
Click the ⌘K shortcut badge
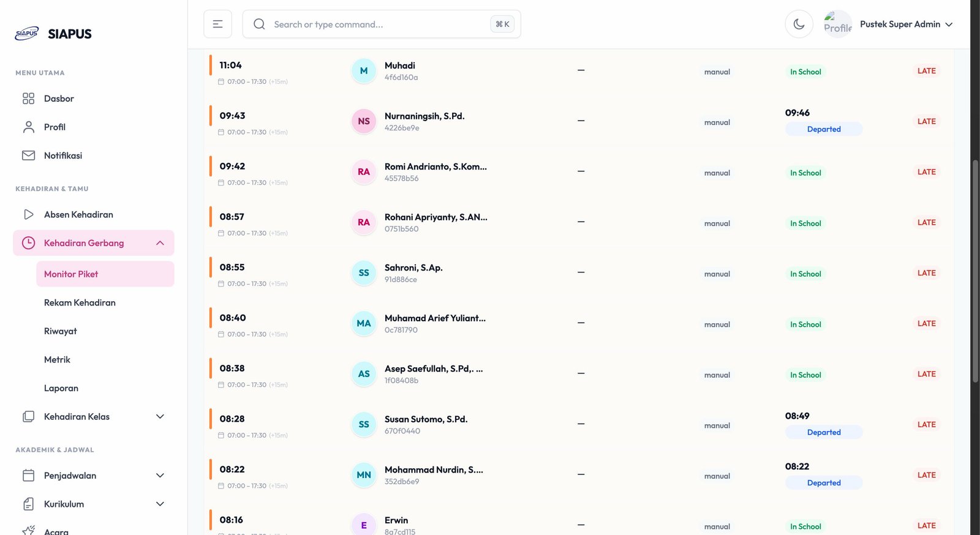[x=502, y=24]
